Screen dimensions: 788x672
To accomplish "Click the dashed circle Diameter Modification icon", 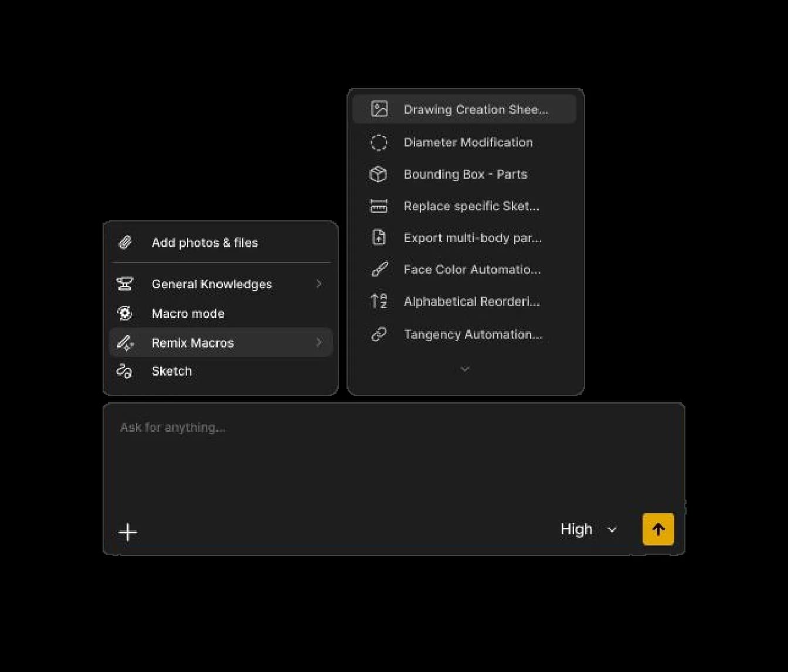I will 379,142.
